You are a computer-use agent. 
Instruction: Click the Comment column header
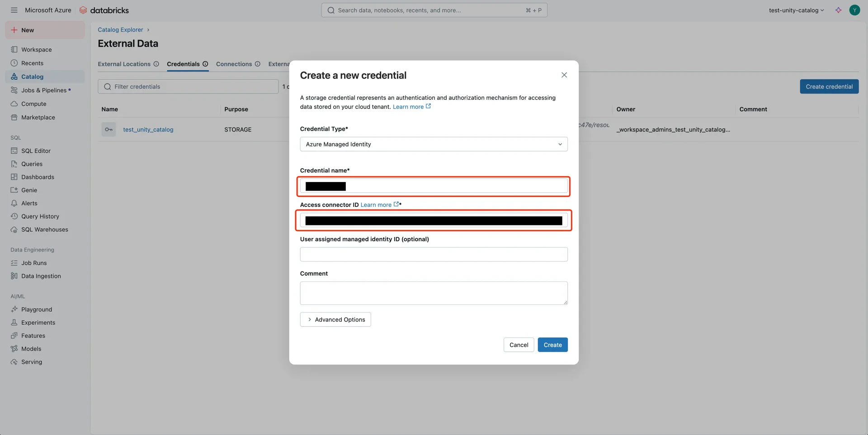(753, 109)
